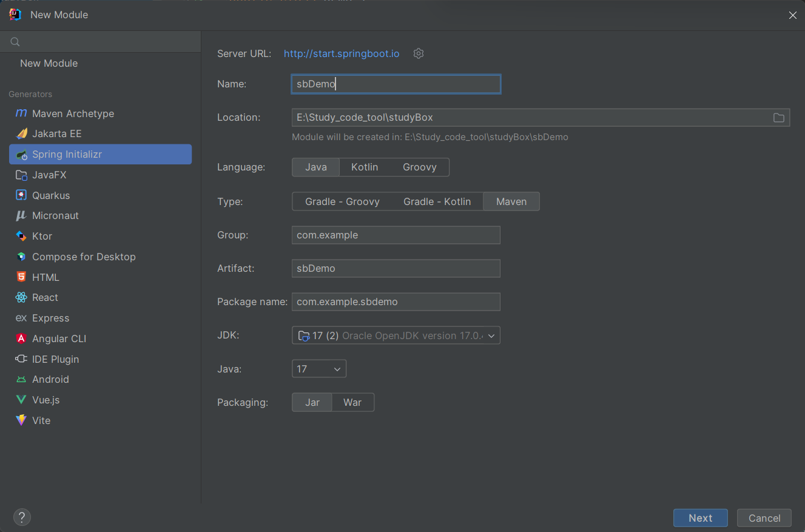
Task: Choose Maven build type
Action: 511,201
